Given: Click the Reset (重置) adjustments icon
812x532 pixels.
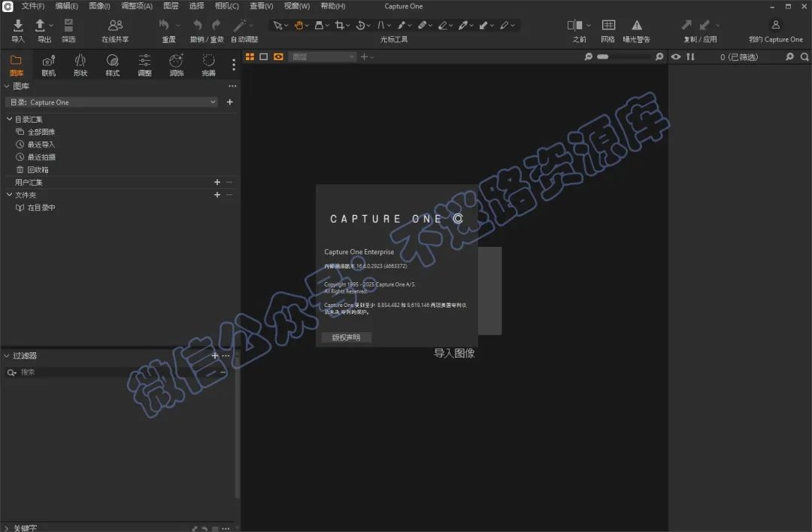Looking at the screenshot, I should coord(164,25).
